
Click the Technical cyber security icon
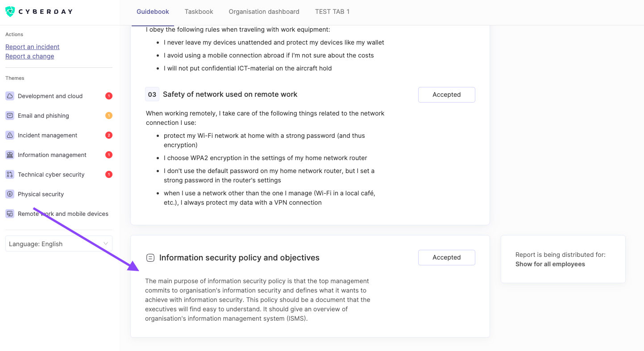10,174
